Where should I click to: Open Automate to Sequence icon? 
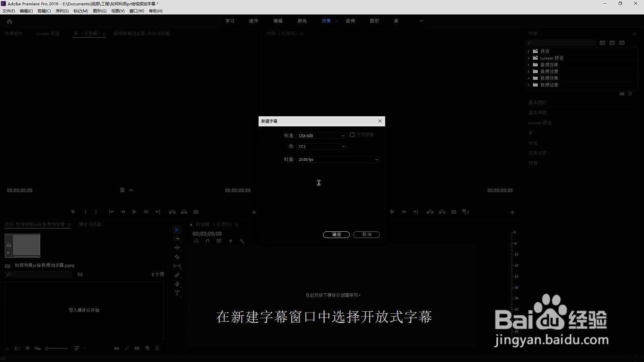point(117,348)
